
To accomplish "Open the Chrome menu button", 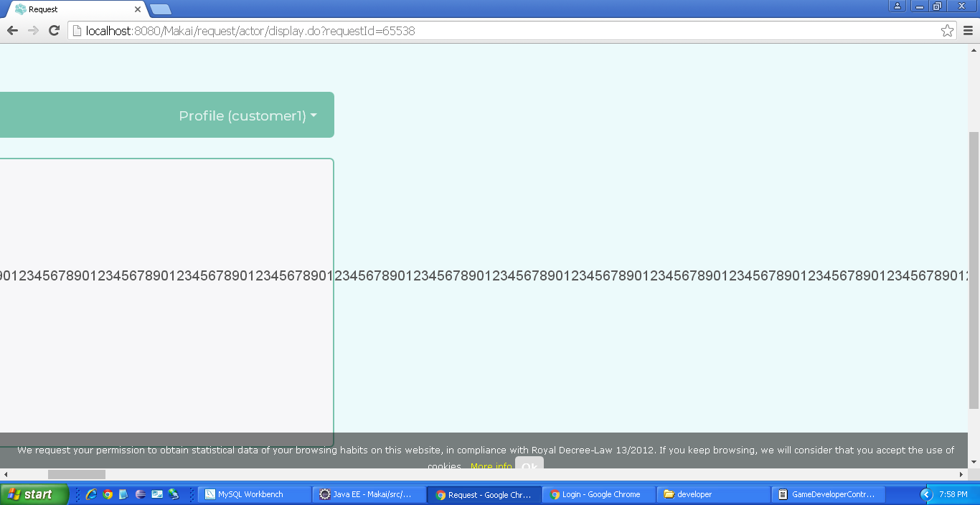I will 968,31.
